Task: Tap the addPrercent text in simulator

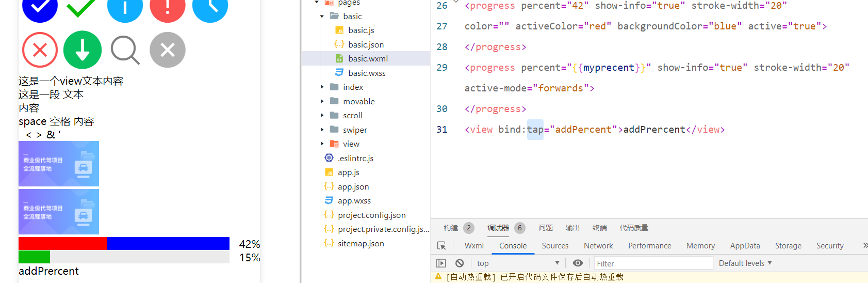Action: click(48, 271)
